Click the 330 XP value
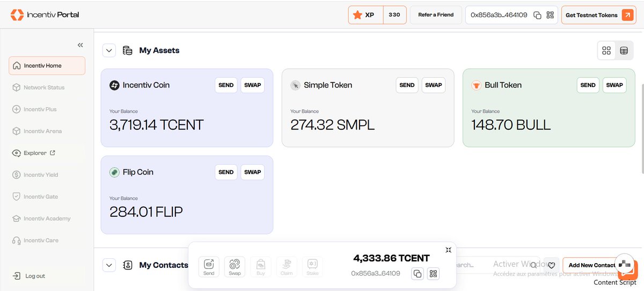Image resolution: width=644 pixels, height=291 pixels. pos(394,15)
